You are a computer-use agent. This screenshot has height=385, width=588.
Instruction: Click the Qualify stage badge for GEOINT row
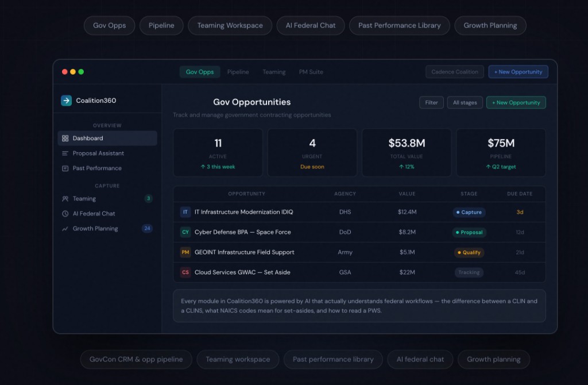point(469,252)
